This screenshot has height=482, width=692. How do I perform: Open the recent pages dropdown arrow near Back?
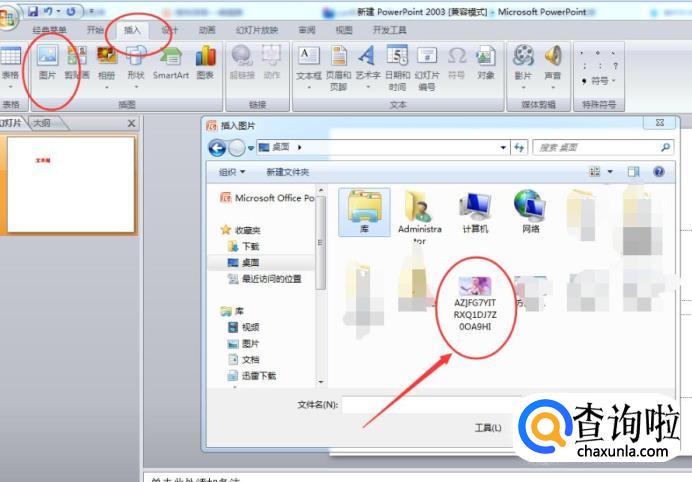(x=251, y=148)
